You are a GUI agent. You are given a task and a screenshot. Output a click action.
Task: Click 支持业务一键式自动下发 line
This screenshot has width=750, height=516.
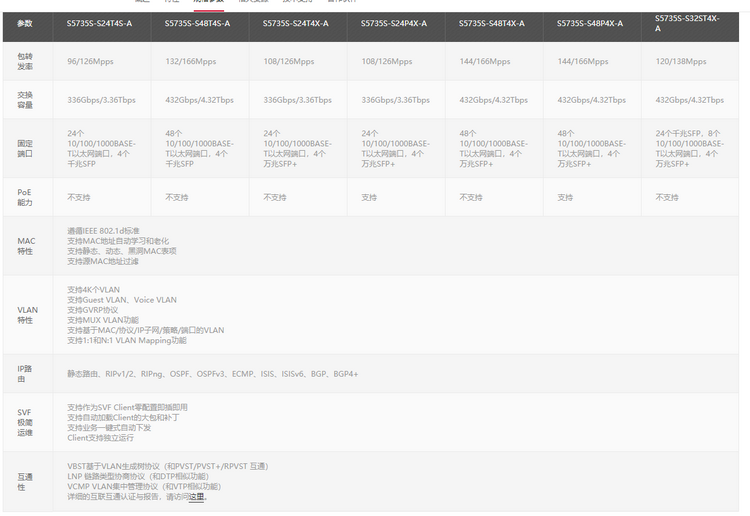coord(109,428)
